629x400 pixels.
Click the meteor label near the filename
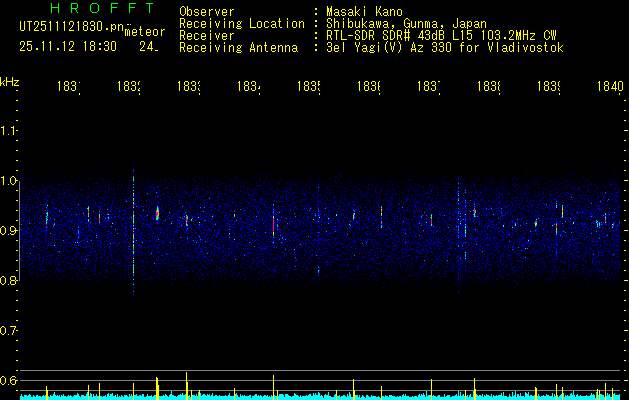[x=145, y=32]
